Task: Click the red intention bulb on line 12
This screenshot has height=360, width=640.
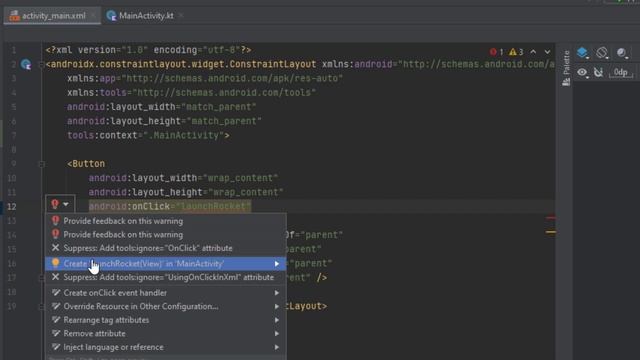Action: click(55, 204)
